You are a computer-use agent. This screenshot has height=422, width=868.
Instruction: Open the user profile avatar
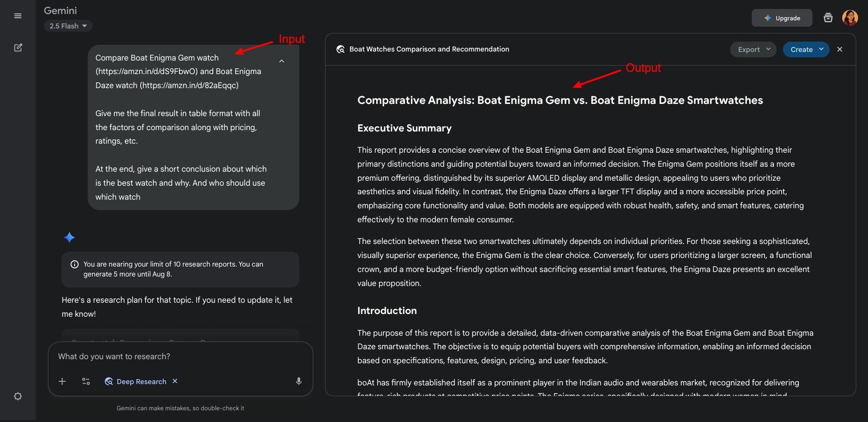pos(850,18)
